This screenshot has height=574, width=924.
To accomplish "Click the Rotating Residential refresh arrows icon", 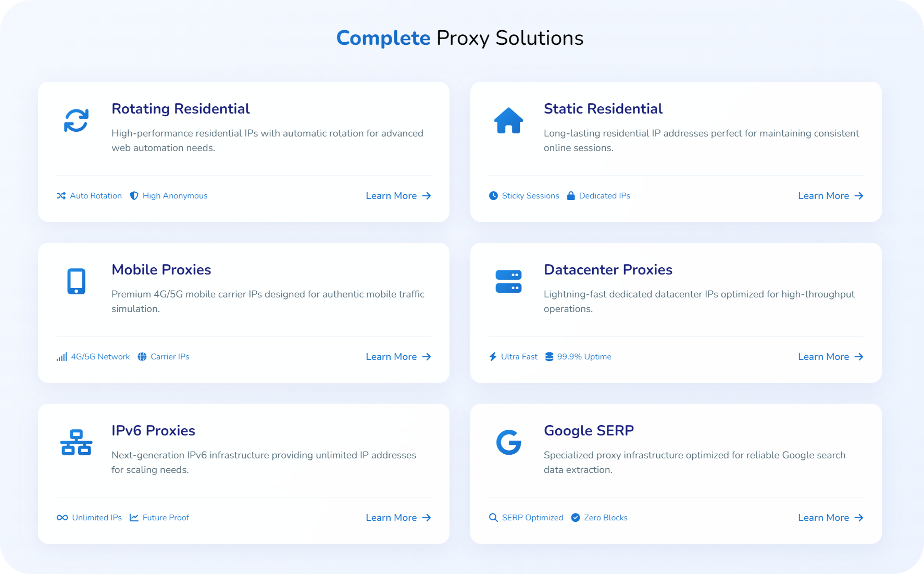I will point(76,120).
